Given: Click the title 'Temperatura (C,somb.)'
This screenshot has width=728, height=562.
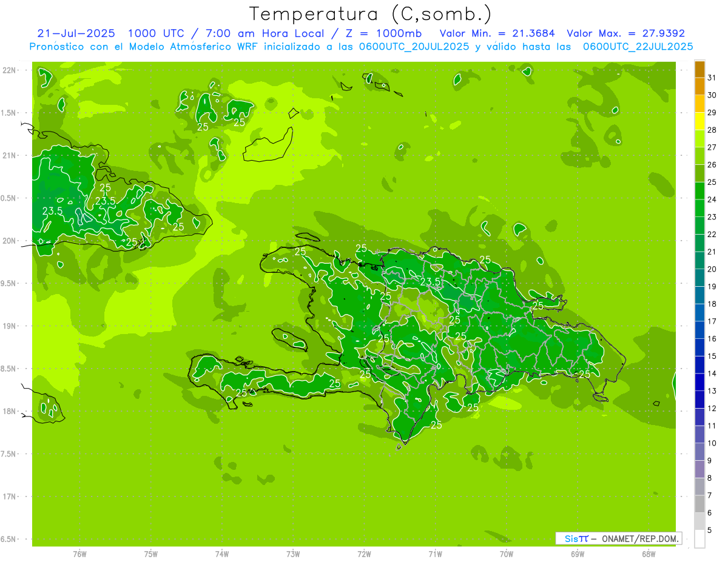Looking at the screenshot, I should [x=371, y=13].
